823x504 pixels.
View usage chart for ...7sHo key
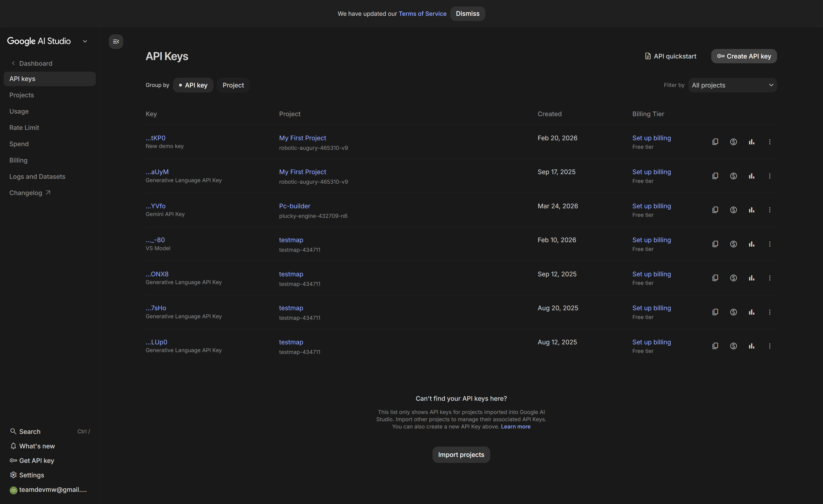pos(751,312)
